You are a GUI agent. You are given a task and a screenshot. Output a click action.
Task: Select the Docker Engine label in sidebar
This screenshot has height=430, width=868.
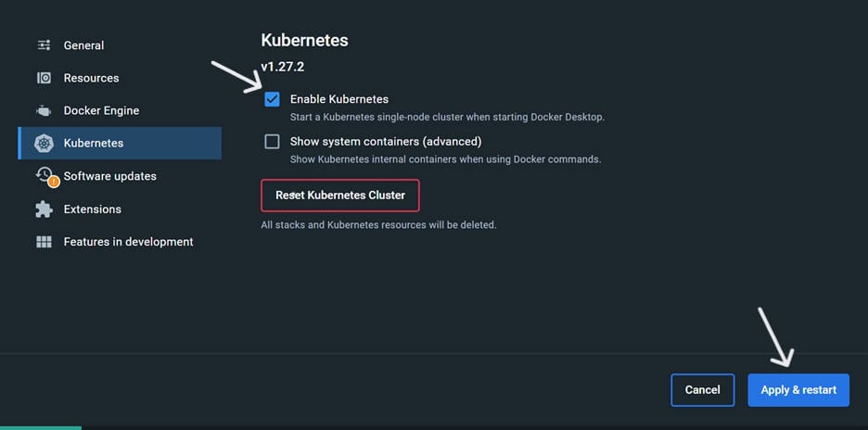pos(101,111)
